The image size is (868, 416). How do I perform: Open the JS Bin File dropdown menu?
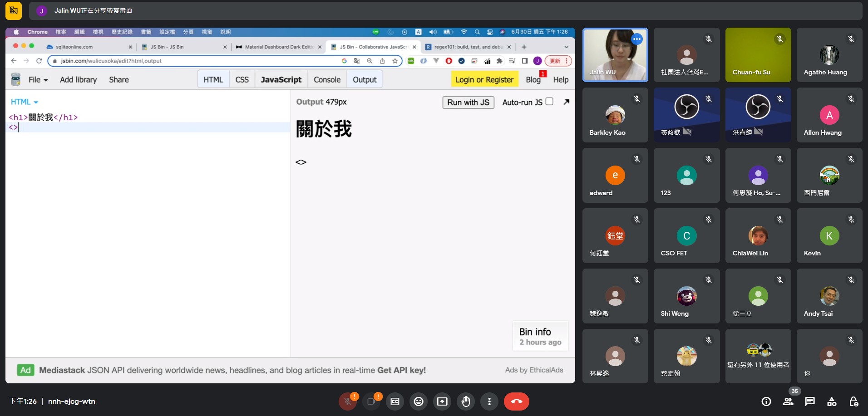pos(38,80)
